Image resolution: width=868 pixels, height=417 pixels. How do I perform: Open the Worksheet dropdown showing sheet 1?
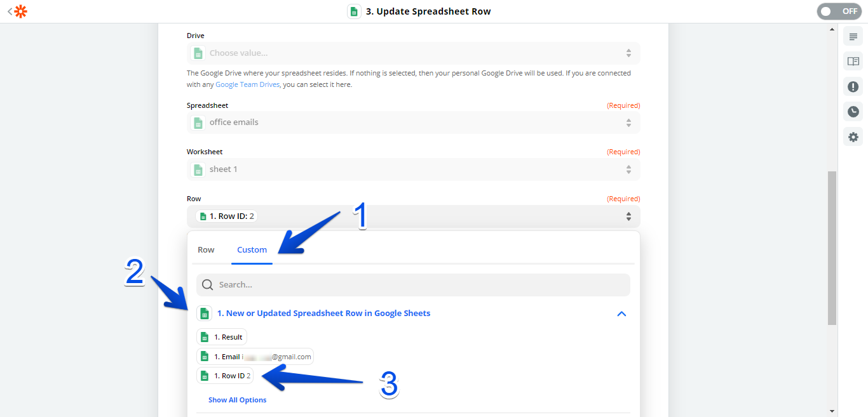pos(413,169)
